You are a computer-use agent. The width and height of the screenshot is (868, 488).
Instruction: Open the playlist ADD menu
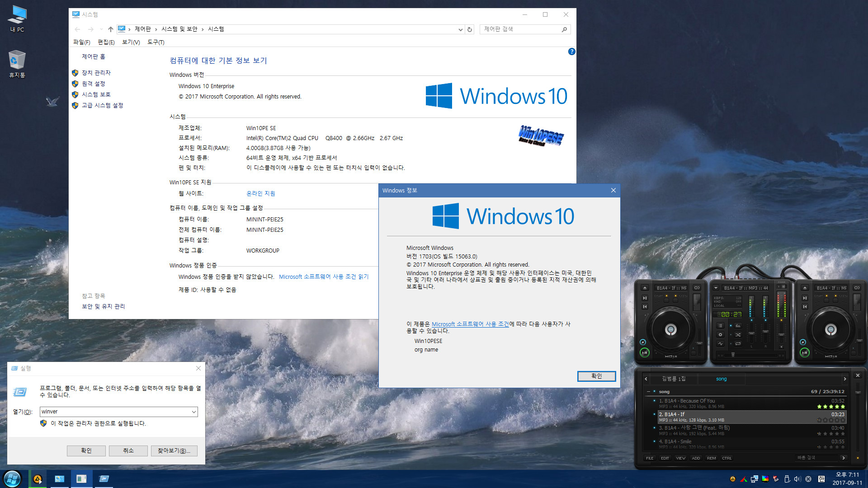(x=696, y=458)
